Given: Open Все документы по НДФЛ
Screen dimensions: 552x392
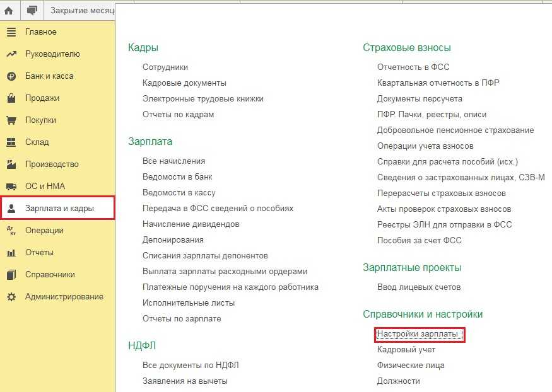Looking at the screenshot, I should (191, 366).
